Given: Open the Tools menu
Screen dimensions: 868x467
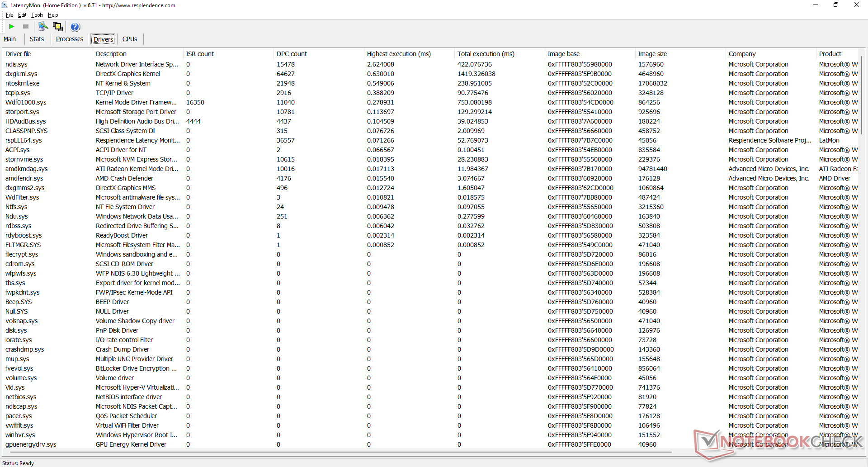Looking at the screenshot, I should pyautogui.click(x=37, y=15).
